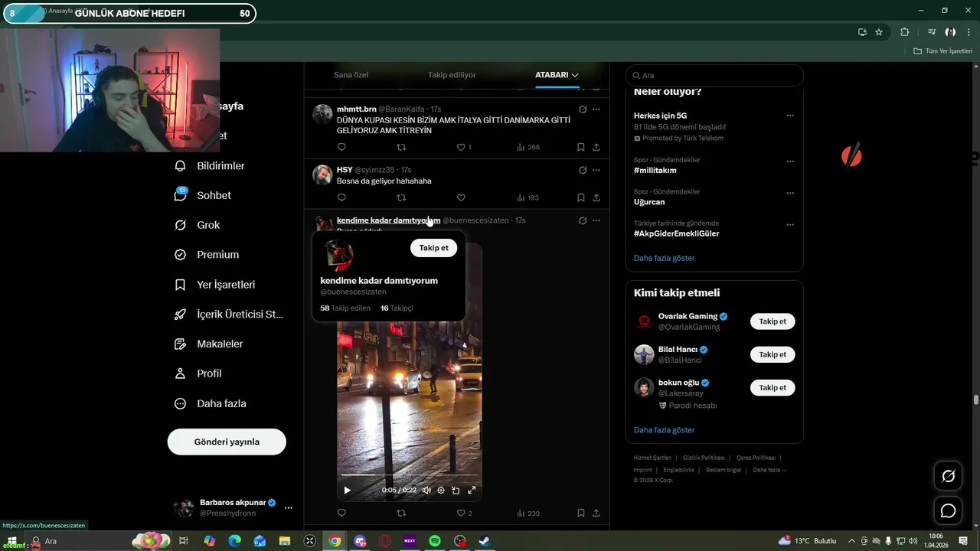Screen dimensions: 980x551
Task: Follow kendime kadar damıtıyorum in hover card
Action: (433, 248)
